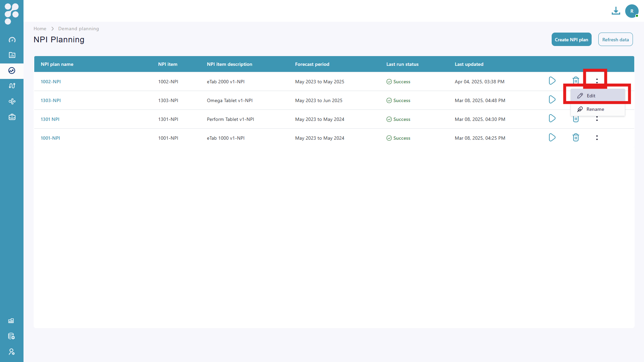This screenshot has width=644, height=362.
Task: Run the 1303-NPI plan with play icon
Action: tap(552, 99)
